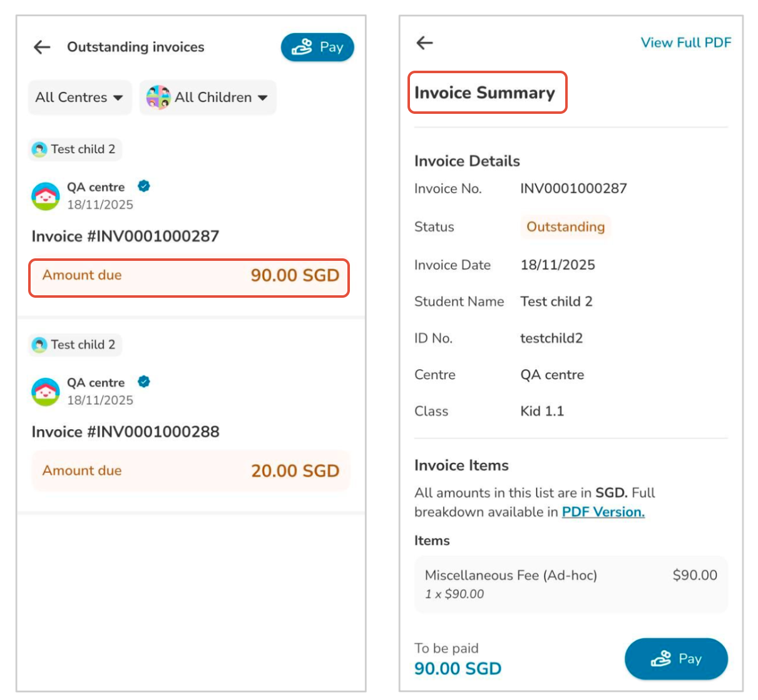Open Invoice #INV0001000287 from the list
The image size is (758, 700).
[125, 236]
